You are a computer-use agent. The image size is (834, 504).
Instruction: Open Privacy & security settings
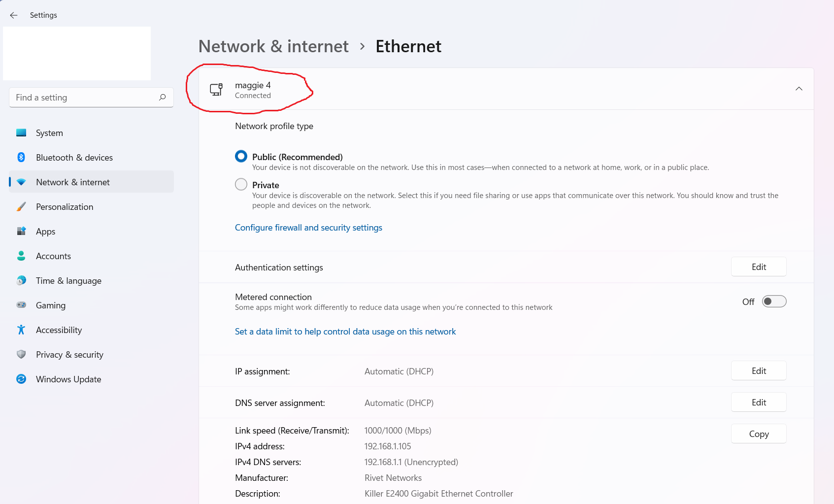click(x=69, y=355)
